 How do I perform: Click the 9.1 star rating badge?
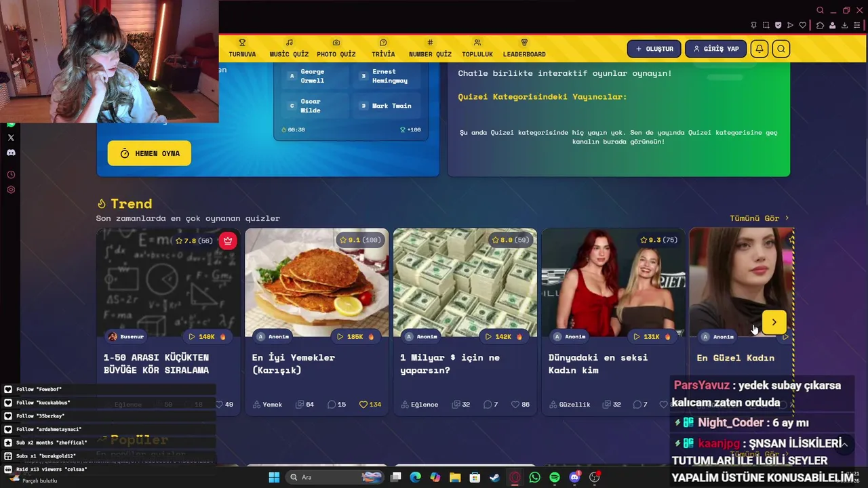(x=360, y=240)
